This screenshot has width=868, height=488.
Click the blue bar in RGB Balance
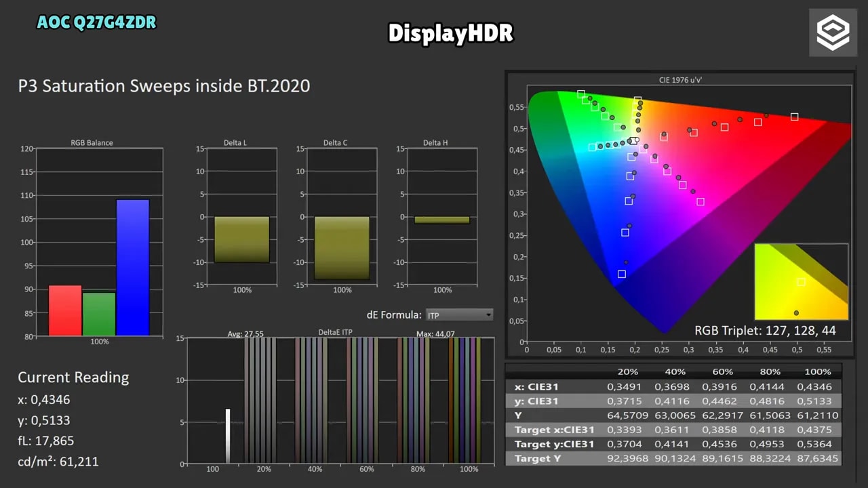pos(132,267)
